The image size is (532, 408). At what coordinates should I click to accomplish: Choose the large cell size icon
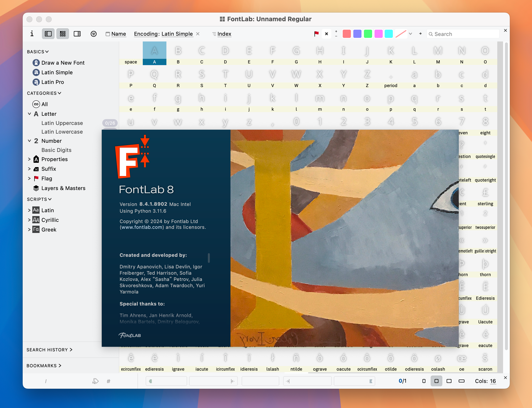pyautogui.click(x=449, y=381)
